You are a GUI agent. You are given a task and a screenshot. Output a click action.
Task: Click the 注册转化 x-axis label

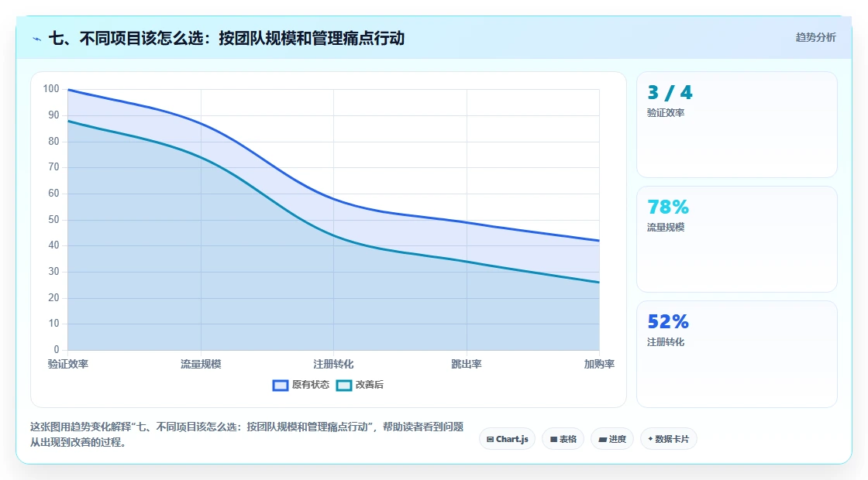pos(333,364)
